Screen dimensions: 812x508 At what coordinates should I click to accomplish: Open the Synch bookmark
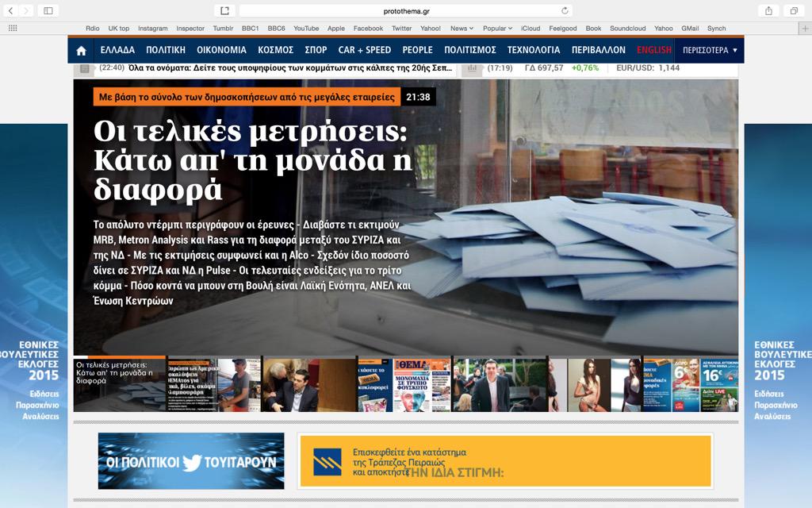coord(717,29)
